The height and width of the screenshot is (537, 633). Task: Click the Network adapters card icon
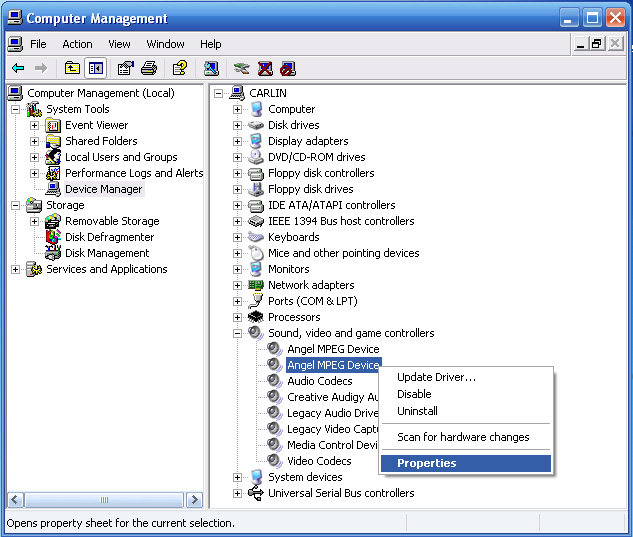[x=256, y=285]
